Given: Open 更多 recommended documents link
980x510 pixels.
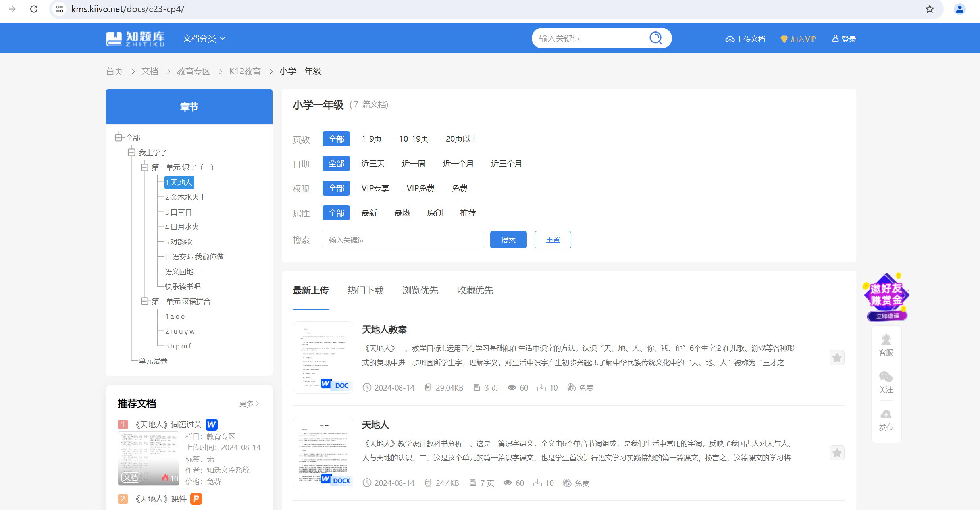Looking at the screenshot, I should [249, 404].
